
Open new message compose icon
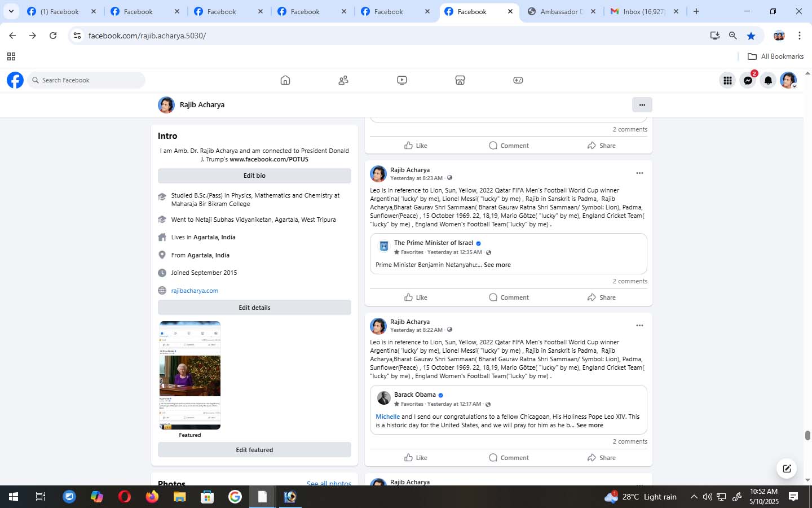787,468
